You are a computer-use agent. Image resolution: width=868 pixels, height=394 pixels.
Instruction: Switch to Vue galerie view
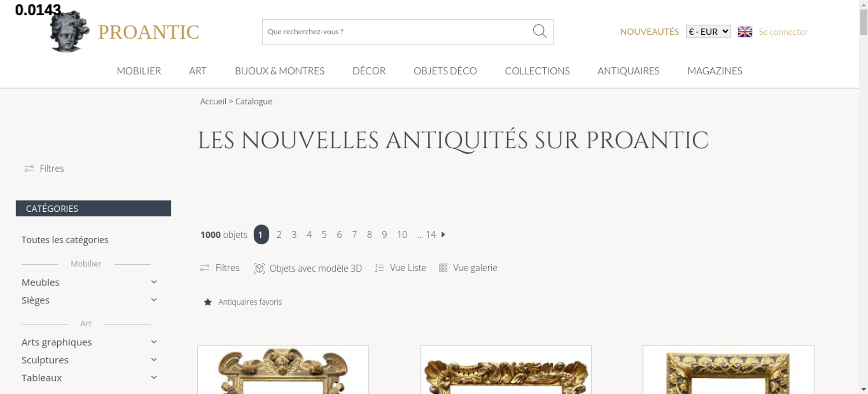468,268
